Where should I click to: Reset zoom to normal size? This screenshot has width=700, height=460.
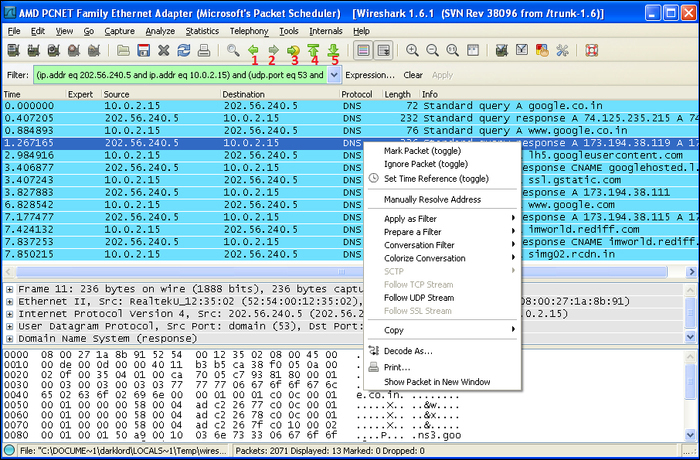click(452, 50)
